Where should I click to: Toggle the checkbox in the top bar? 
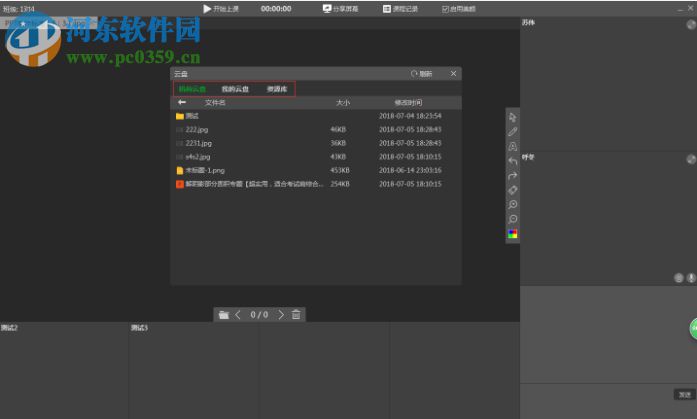[445, 9]
